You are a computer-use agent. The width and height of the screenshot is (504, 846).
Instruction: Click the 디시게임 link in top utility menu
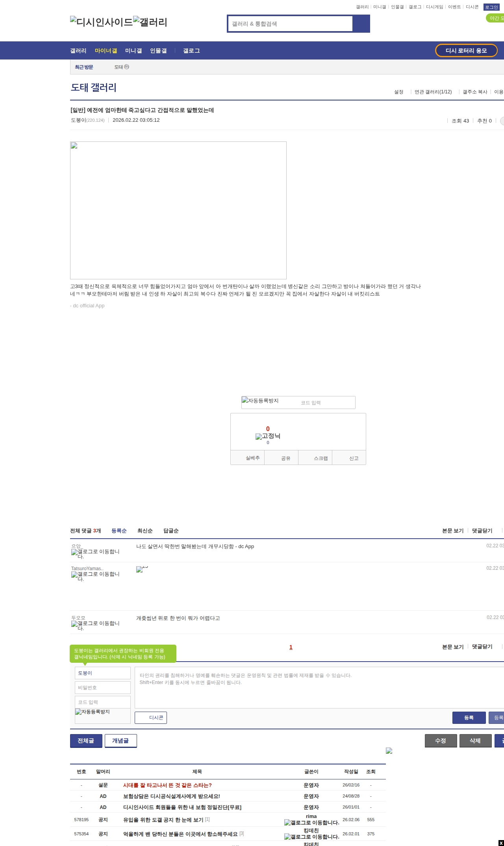pos(434,7)
